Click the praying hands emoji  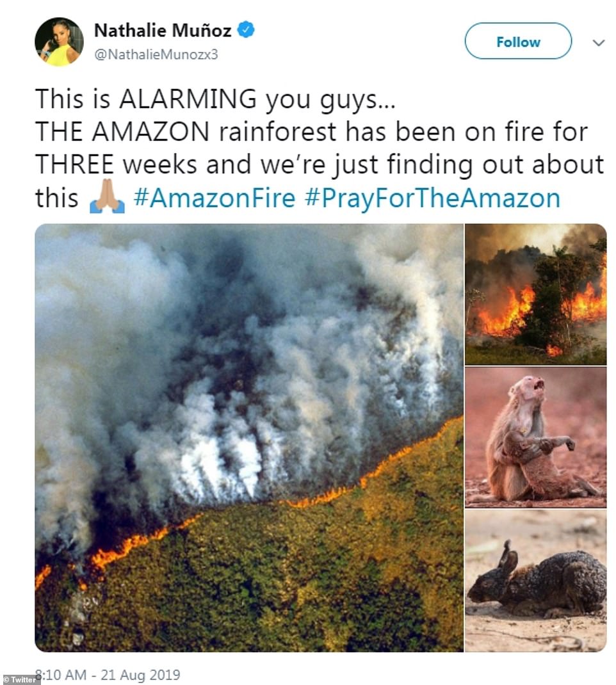point(107,199)
